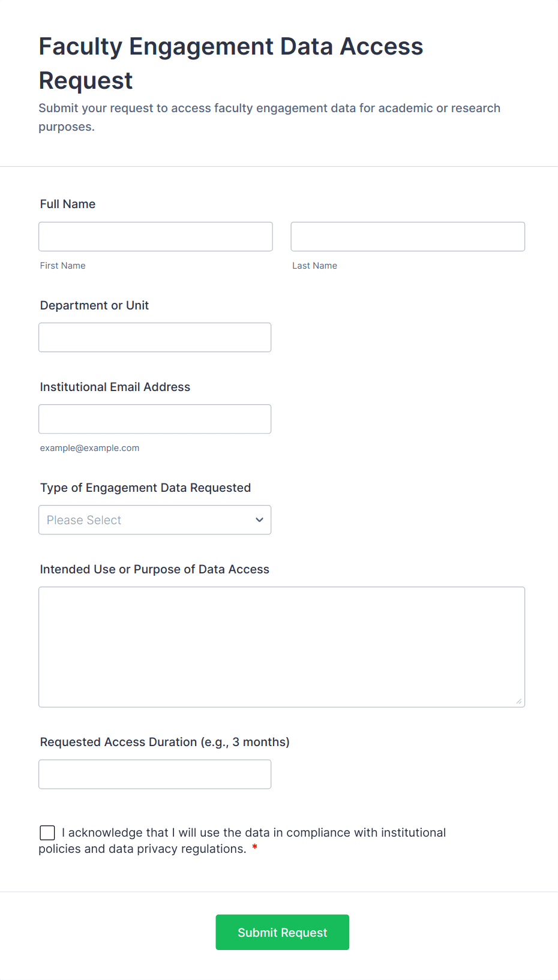This screenshot has width=558, height=980.
Task: Click the text area resize handle
Action: pyautogui.click(x=519, y=701)
